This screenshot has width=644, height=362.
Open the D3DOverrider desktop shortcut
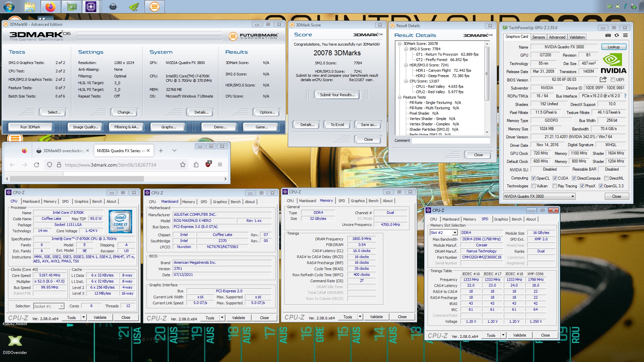tap(15, 345)
